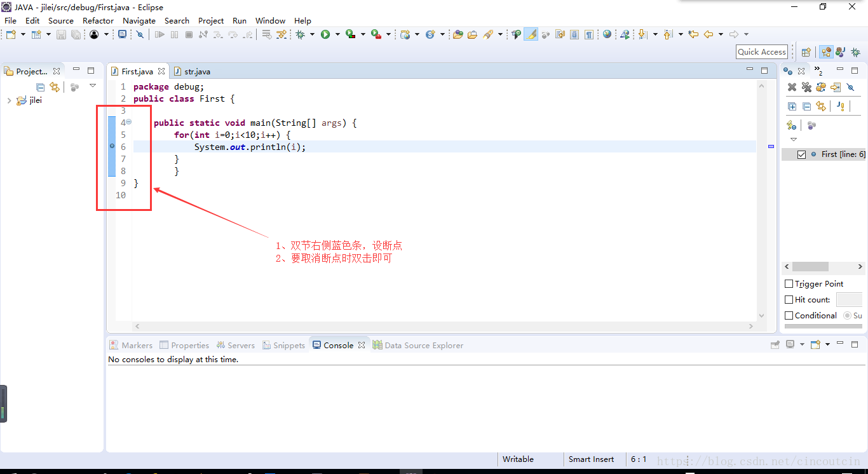Screen dimensions: 868x474
Task: Tick the Conditional checkbox
Action: click(x=789, y=316)
